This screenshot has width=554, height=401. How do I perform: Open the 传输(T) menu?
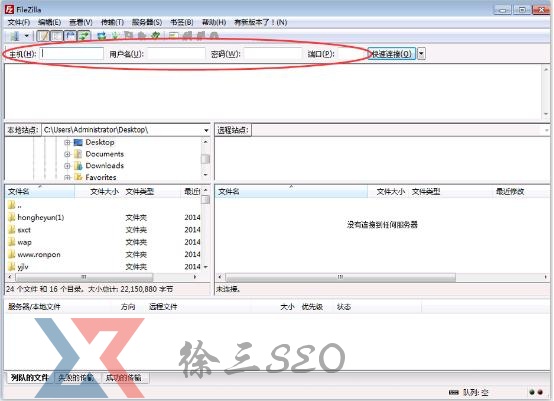tap(112, 23)
